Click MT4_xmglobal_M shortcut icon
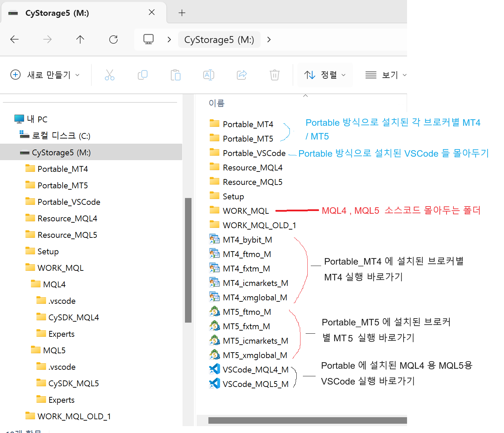504x433 pixels. click(x=215, y=297)
